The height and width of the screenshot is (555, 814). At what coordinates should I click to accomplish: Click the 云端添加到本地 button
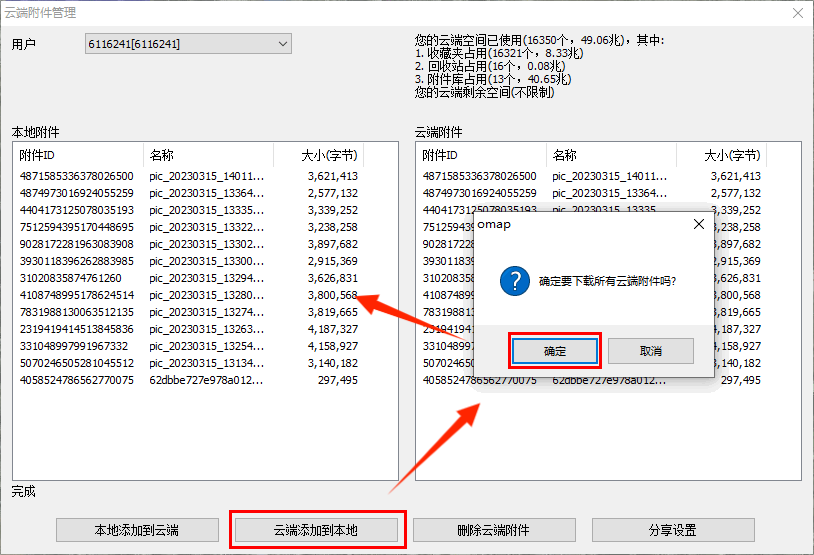pos(316,530)
